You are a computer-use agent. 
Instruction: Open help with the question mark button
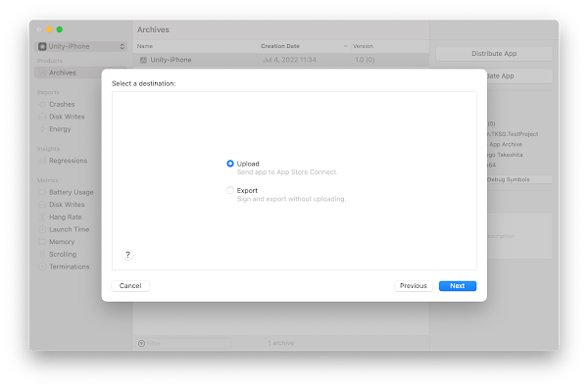[127, 255]
